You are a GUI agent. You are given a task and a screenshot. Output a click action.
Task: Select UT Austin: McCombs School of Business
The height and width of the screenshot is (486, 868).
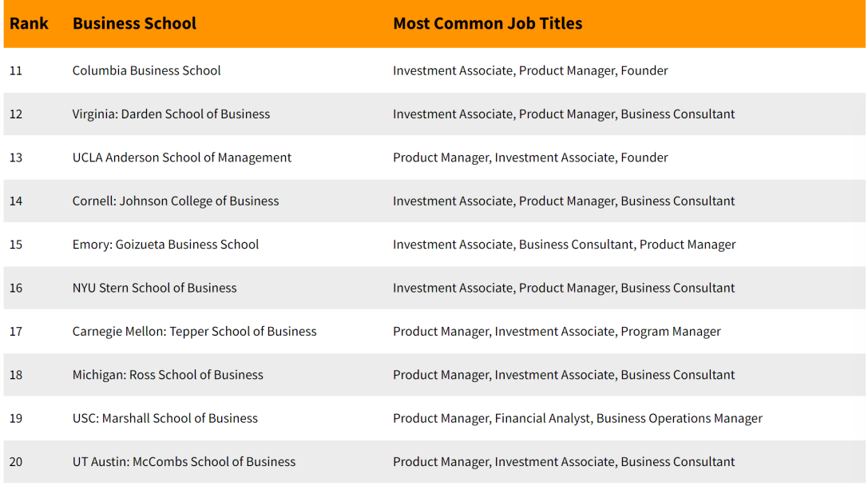[x=184, y=461]
